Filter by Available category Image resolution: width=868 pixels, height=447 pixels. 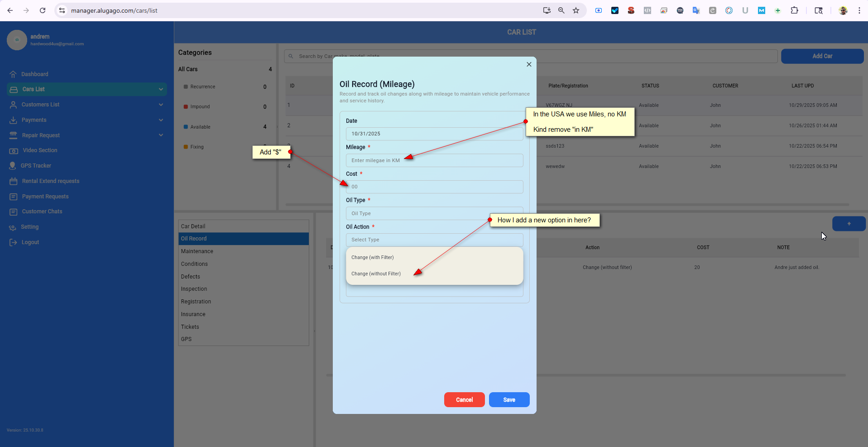click(200, 127)
